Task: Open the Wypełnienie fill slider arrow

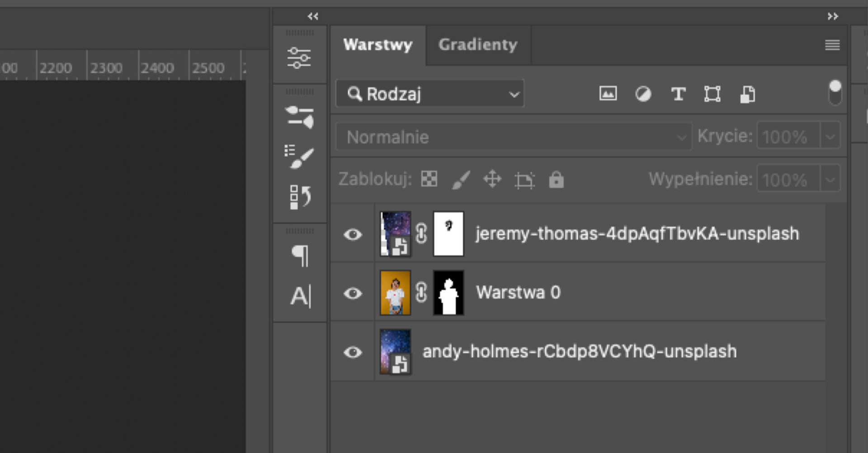Action: (x=830, y=179)
